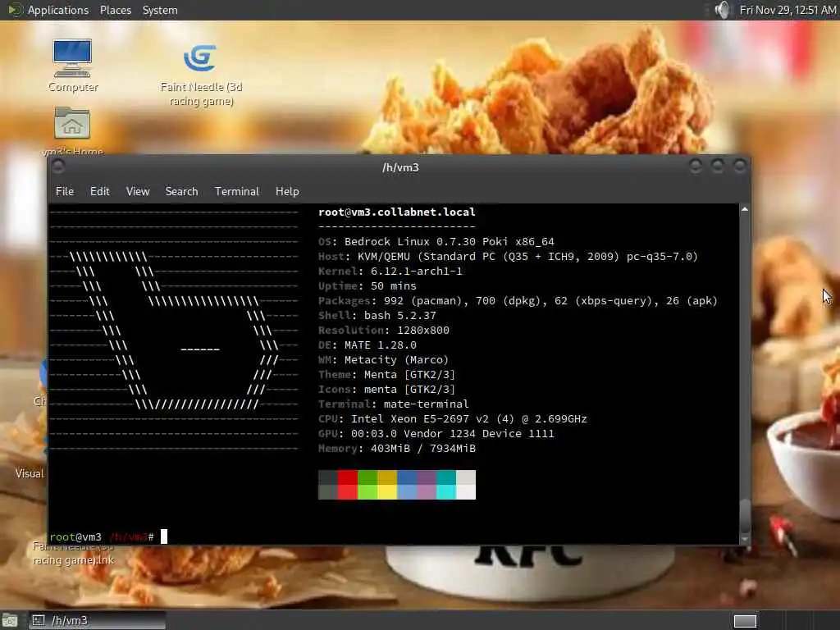Click the /h/vm3 taskbar window button
Image resolution: width=840 pixels, height=630 pixels.
97,620
